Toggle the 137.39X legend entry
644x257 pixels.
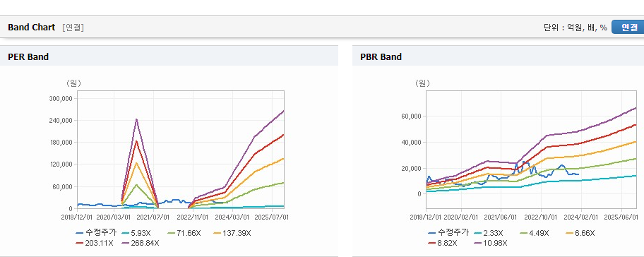[232, 233]
